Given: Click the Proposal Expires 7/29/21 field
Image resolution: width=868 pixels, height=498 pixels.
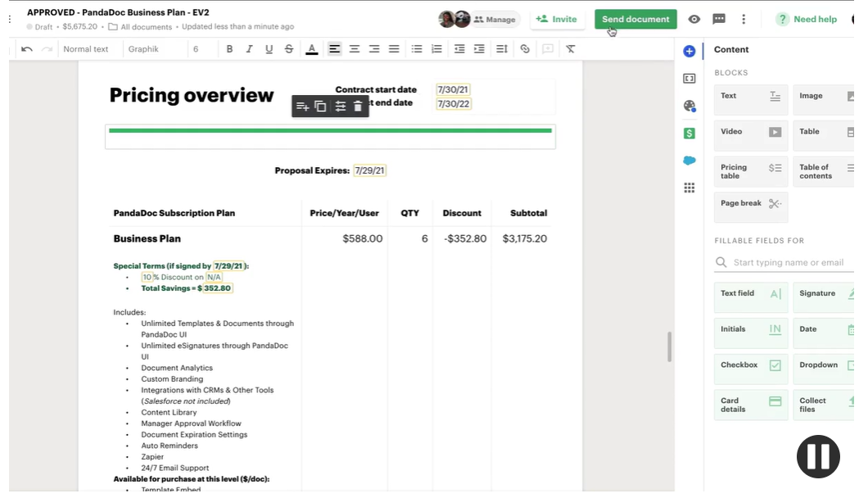Looking at the screenshot, I should click(369, 170).
